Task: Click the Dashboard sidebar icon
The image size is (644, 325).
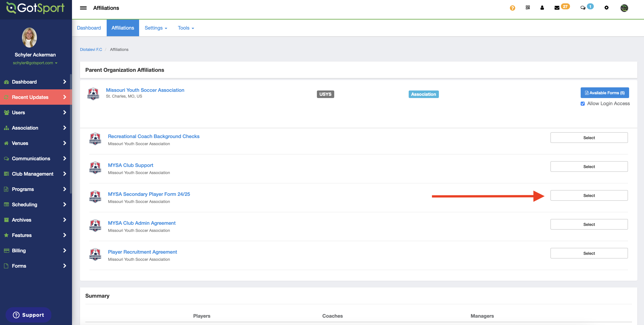Action: [x=6, y=82]
